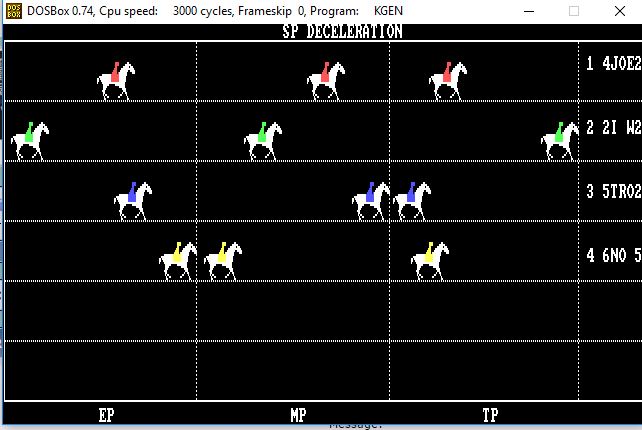Screen dimensions: 642x430
Task: Click horse label 2 2I W2
Action: pyautogui.click(x=614, y=127)
